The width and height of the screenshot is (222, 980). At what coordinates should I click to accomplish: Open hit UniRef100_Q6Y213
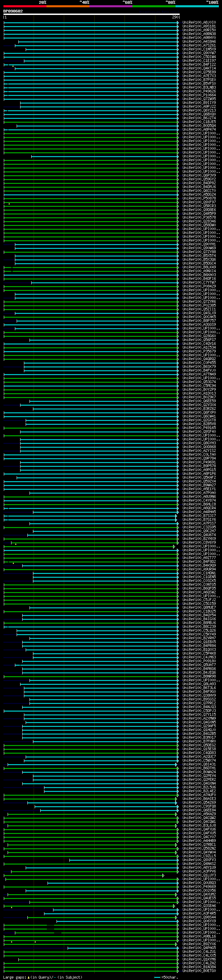pyautogui.click(x=199, y=110)
